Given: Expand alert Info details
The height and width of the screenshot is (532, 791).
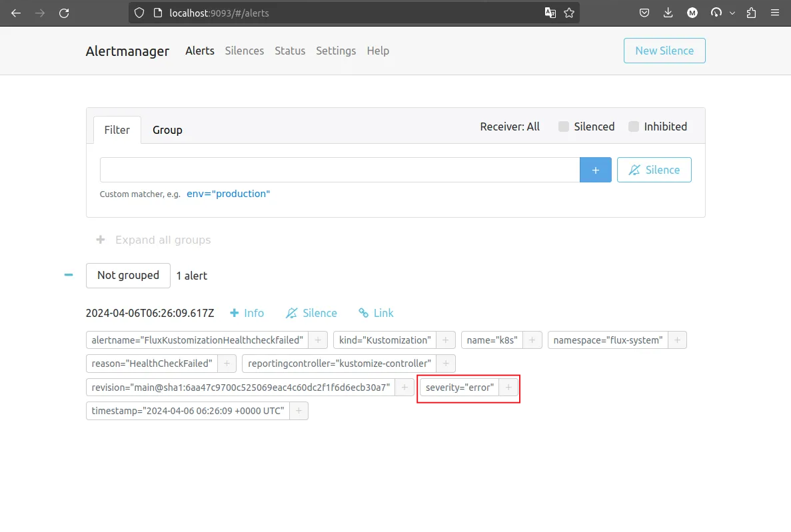Looking at the screenshot, I should tap(247, 313).
